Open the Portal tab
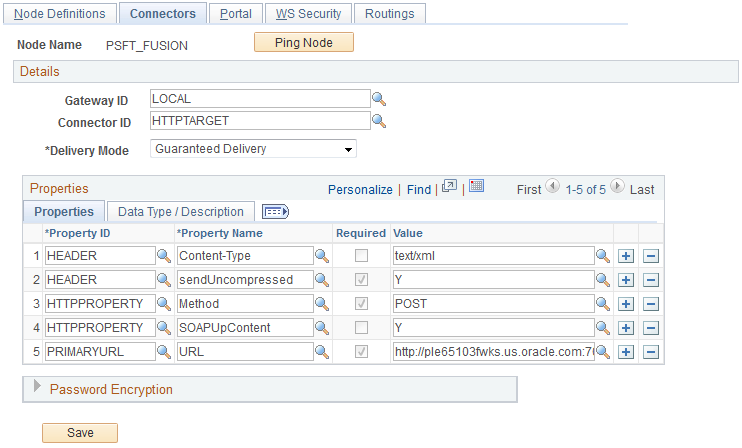 pos(236,14)
